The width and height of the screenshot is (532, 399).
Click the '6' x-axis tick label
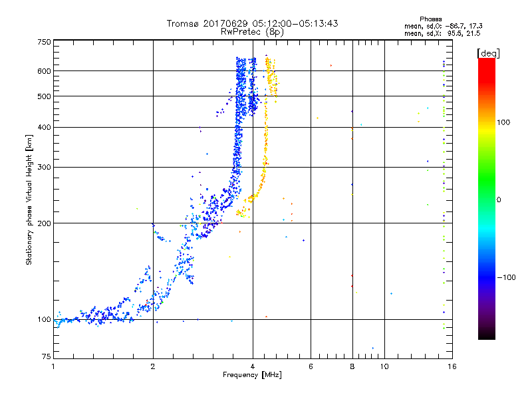coord(311,366)
